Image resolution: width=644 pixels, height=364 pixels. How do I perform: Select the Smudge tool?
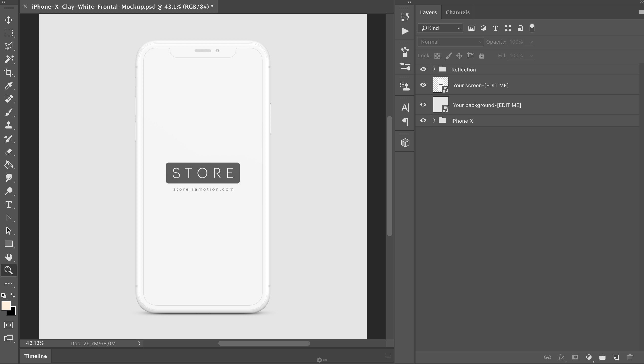pyautogui.click(x=9, y=178)
